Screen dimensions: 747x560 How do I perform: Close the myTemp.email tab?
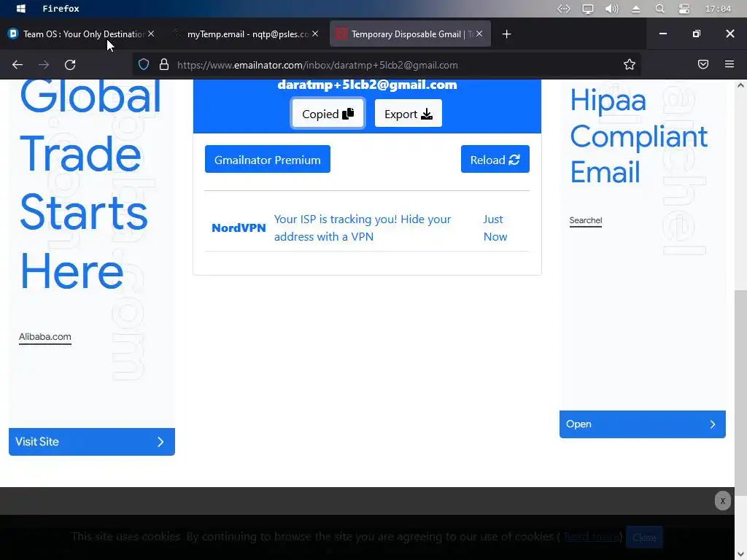click(315, 34)
